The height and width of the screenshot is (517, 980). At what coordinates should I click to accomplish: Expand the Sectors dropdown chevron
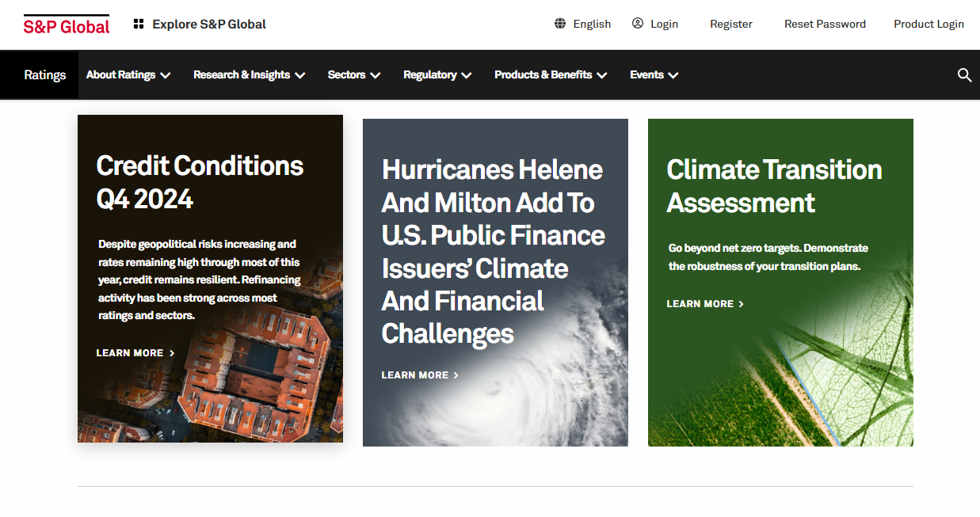[375, 75]
